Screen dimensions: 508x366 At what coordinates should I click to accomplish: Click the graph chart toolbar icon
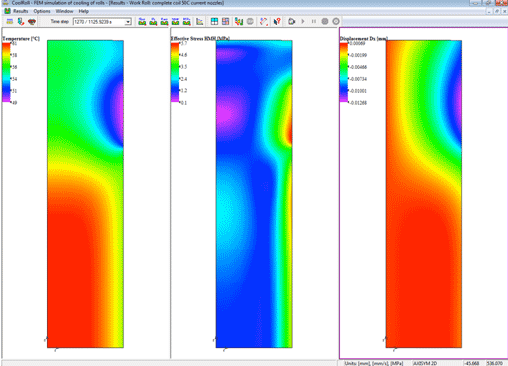pyautogui.click(x=199, y=22)
